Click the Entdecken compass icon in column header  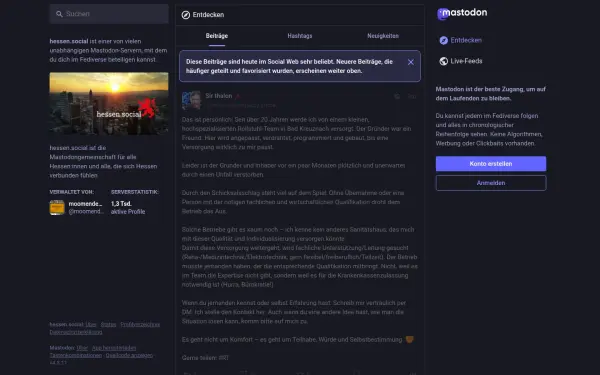point(186,15)
